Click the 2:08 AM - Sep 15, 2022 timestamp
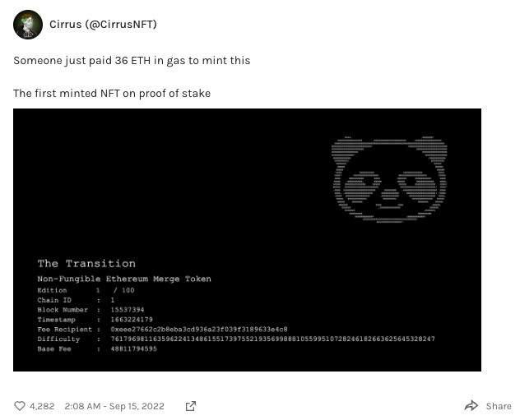520x420 pixels. pos(114,406)
